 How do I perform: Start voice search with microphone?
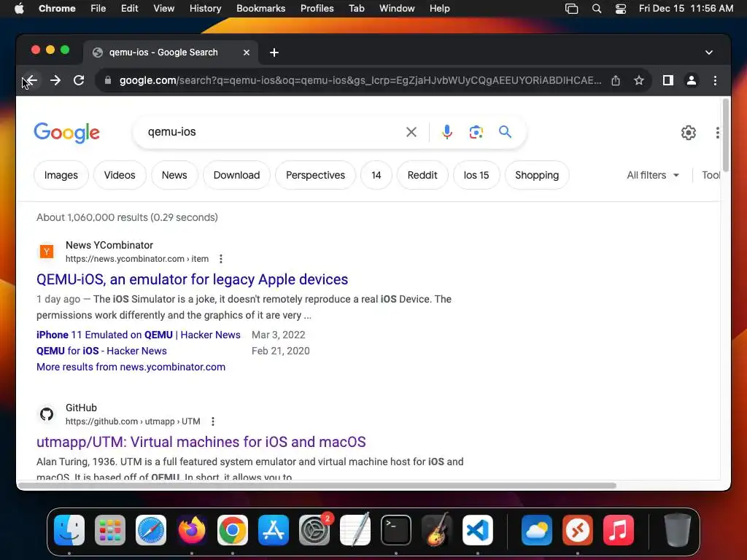(x=447, y=132)
